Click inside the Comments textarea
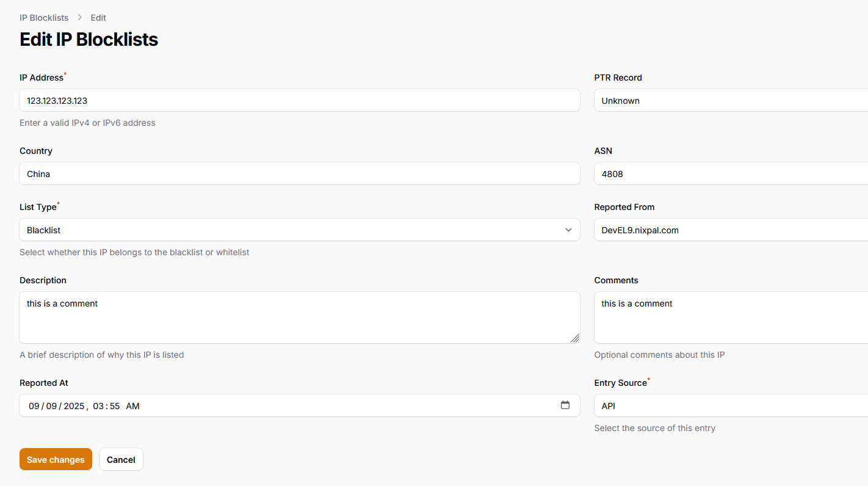The height and width of the screenshot is (486, 868). tap(730, 317)
